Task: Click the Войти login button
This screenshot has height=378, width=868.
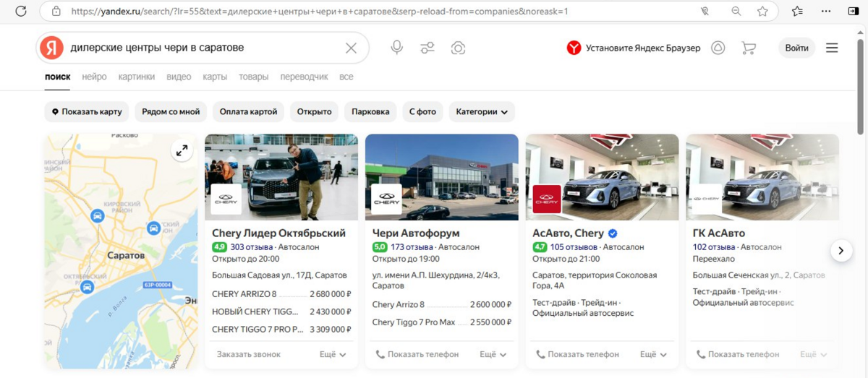Action: (x=796, y=48)
